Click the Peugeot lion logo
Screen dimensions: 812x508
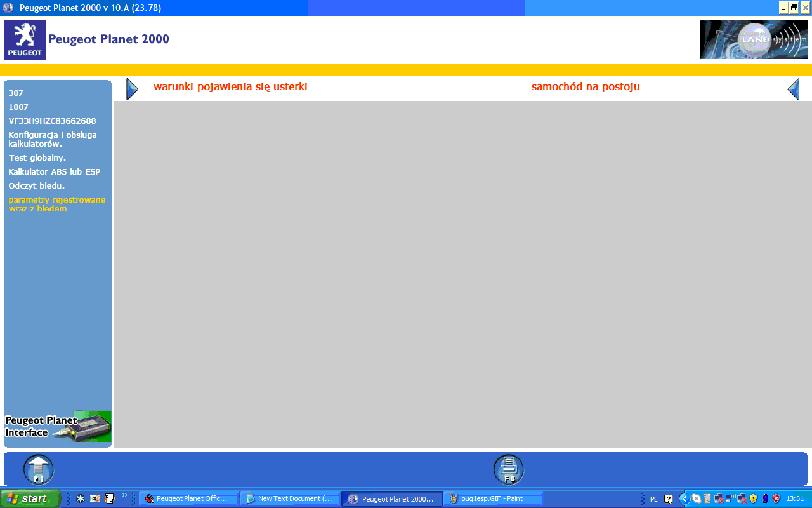point(25,40)
